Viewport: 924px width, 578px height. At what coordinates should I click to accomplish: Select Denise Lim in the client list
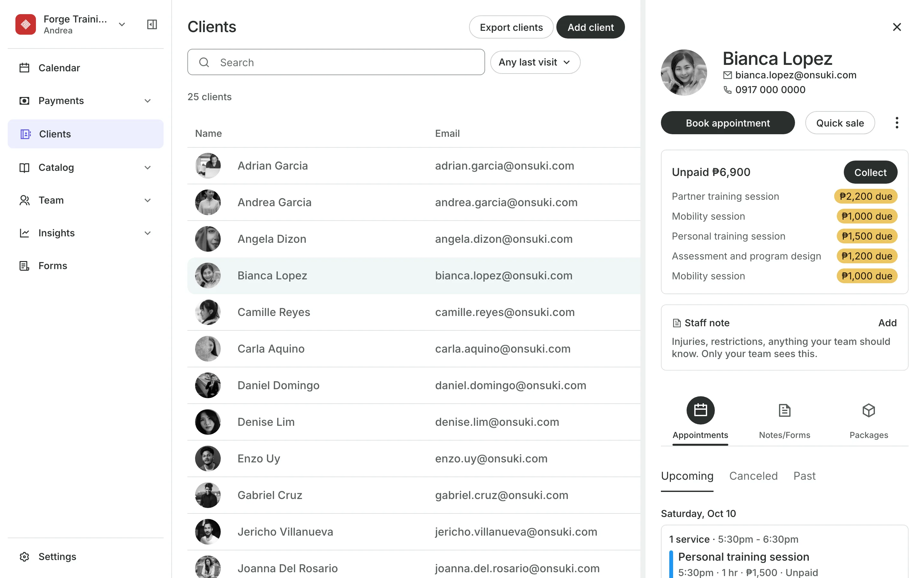click(x=414, y=422)
